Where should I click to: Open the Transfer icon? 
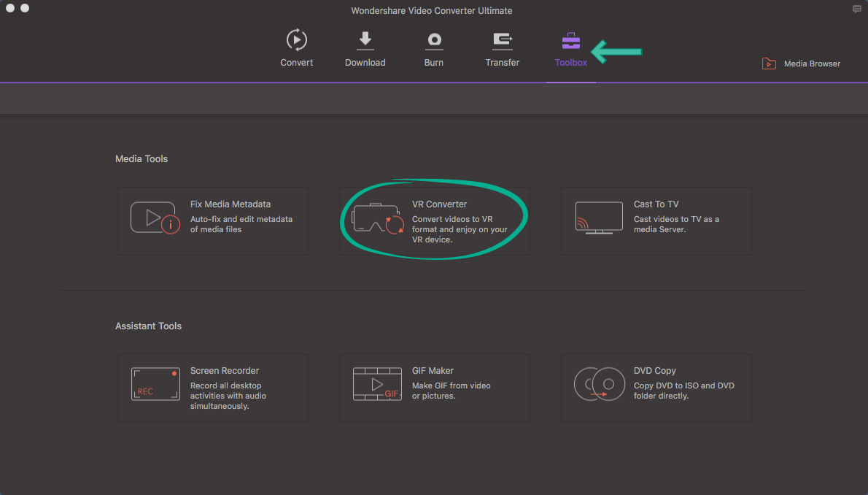pyautogui.click(x=502, y=41)
